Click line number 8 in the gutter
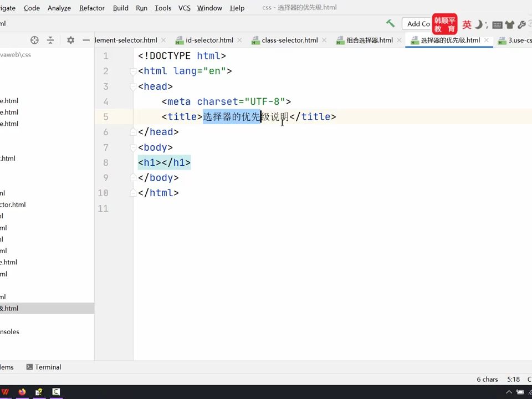 pos(106,162)
